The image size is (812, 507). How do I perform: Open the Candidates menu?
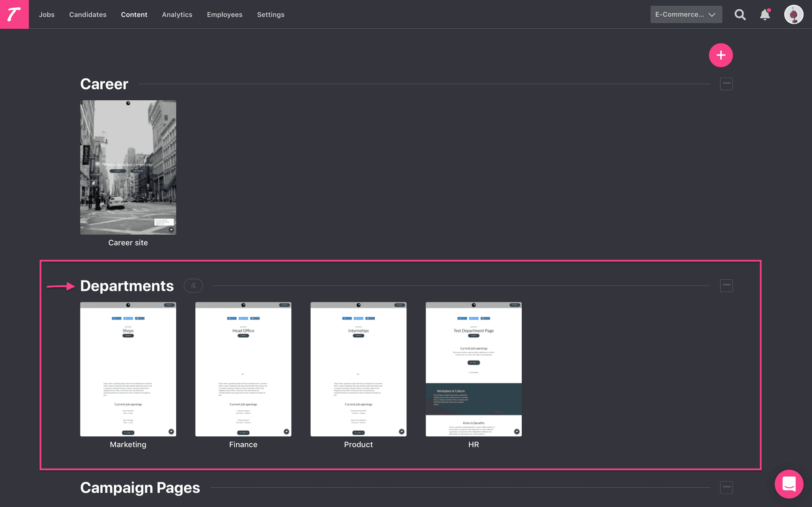[x=88, y=15]
